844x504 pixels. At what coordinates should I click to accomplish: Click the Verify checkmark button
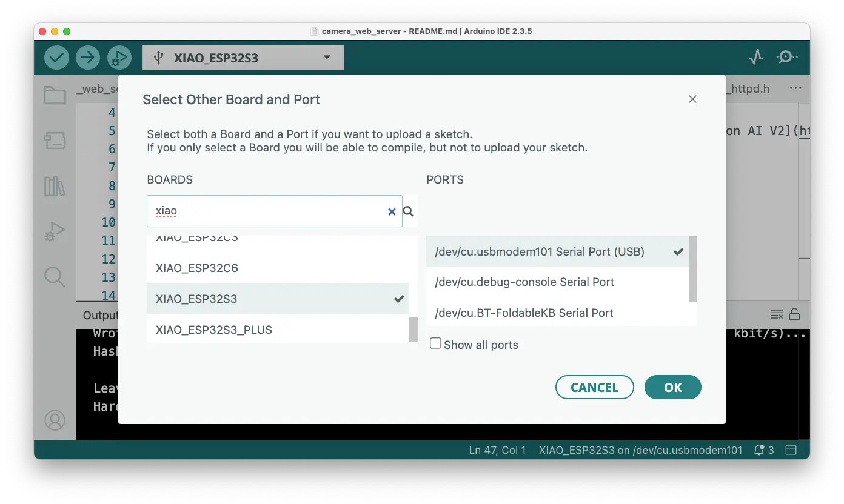[56, 58]
